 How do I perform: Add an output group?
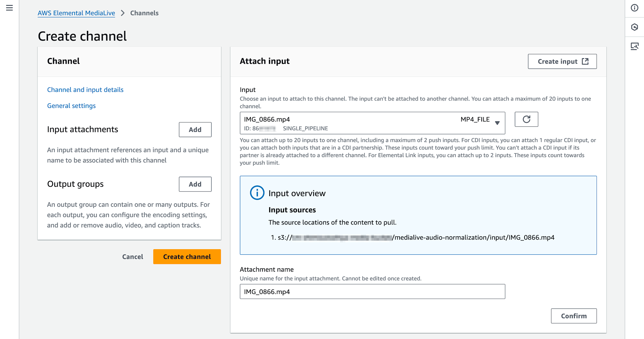pyautogui.click(x=195, y=184)
